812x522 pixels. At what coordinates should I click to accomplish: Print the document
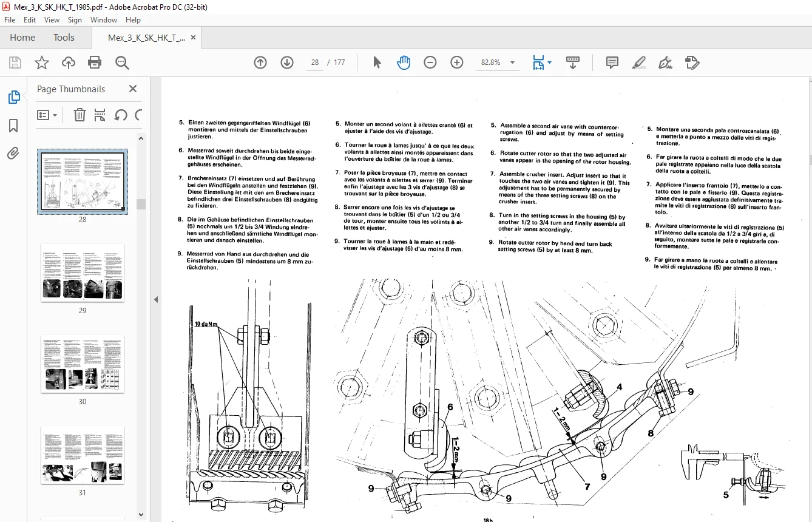95,63
